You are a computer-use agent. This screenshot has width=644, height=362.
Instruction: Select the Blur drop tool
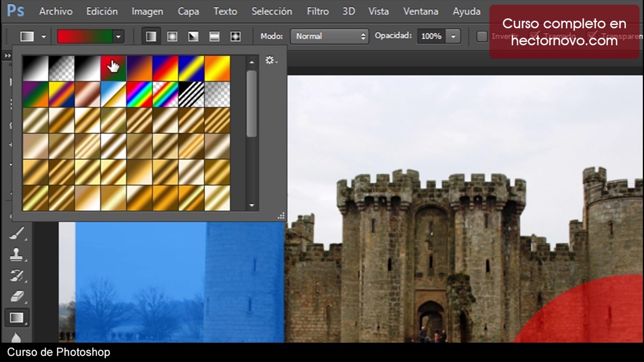point(17,337)
